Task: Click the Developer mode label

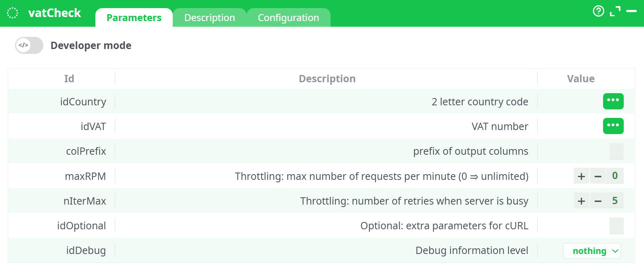Action: point(91,45)
